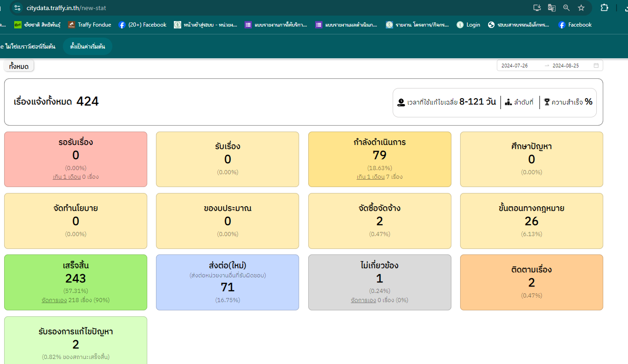Screen dimensions: 628x364
Task: Open the Traffy Fondue bookmark
Action: tap(89, 25)
